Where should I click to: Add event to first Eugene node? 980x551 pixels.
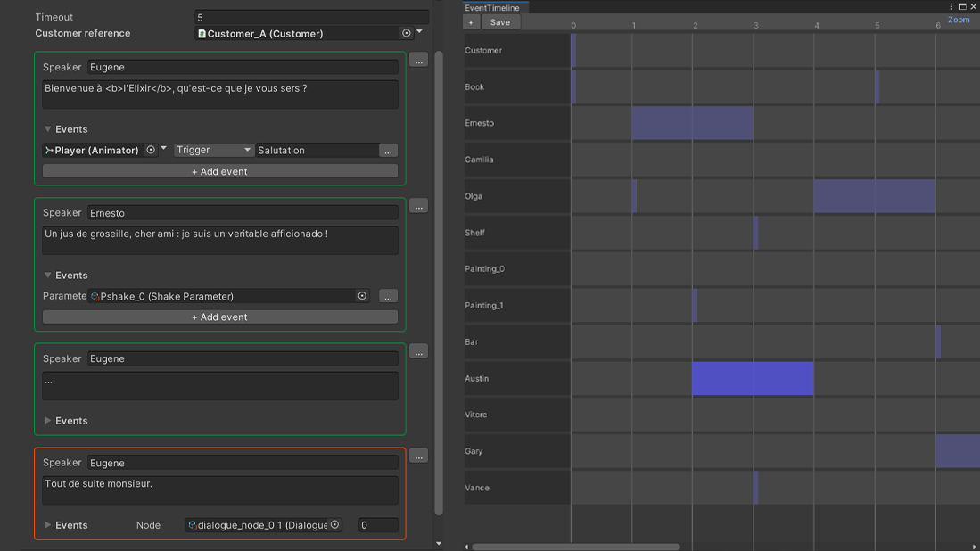coord(220,171)
